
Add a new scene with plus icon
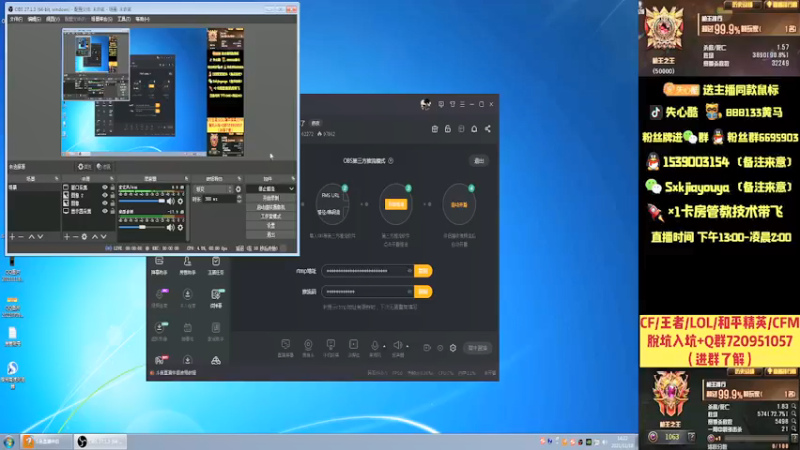pyautogui.click(x=12, y=237)
